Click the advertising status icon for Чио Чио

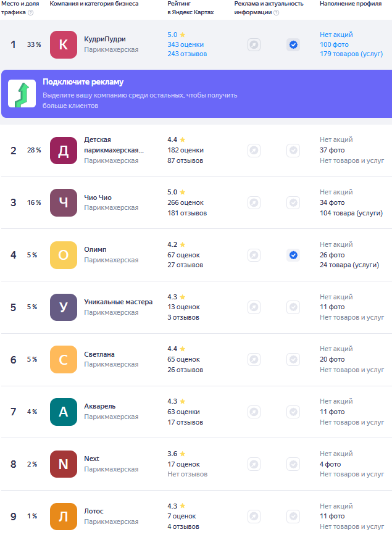(254, 202)
